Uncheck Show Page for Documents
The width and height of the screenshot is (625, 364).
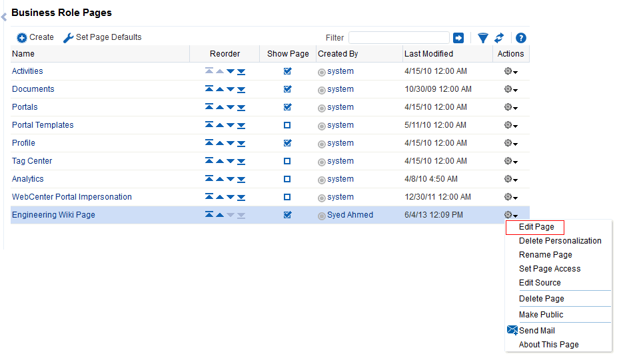(x=287, y=89)
